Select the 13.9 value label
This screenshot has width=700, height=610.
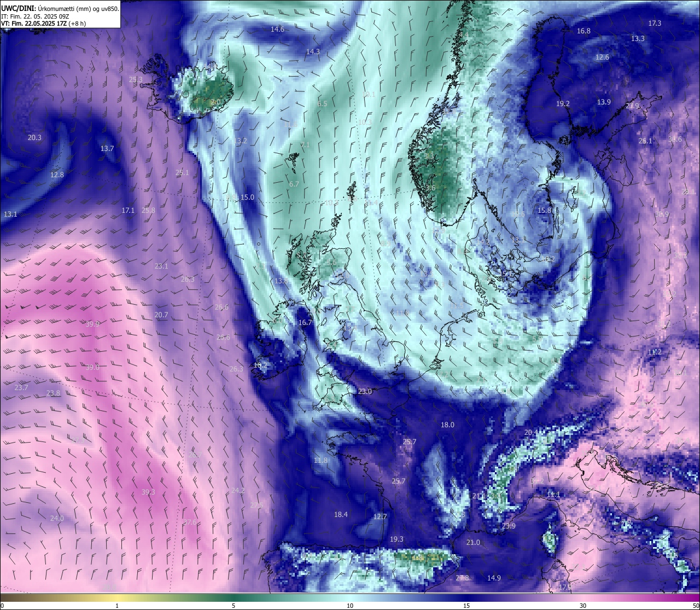[604, 102]
